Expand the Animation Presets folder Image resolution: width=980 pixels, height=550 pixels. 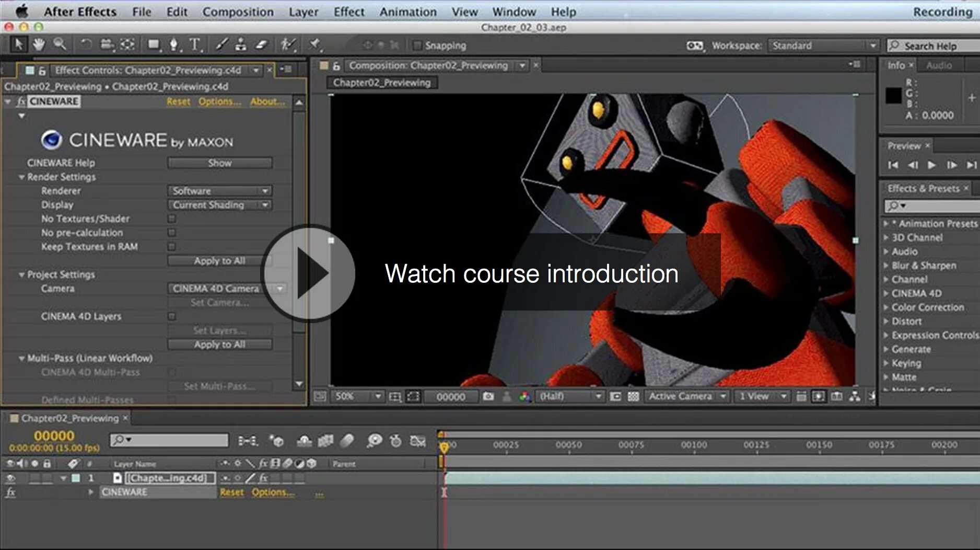point(886,224)
